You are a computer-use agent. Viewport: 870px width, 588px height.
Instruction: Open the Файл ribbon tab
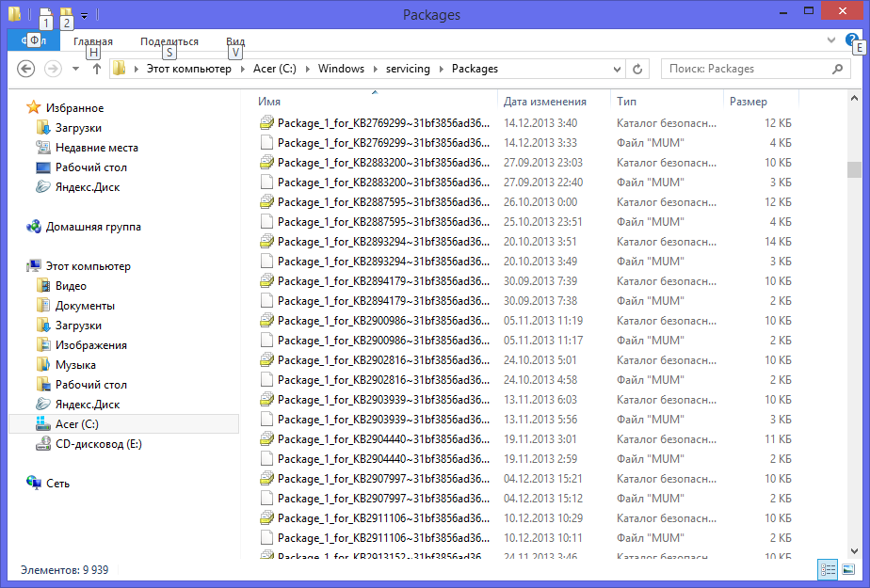(33, 40)
